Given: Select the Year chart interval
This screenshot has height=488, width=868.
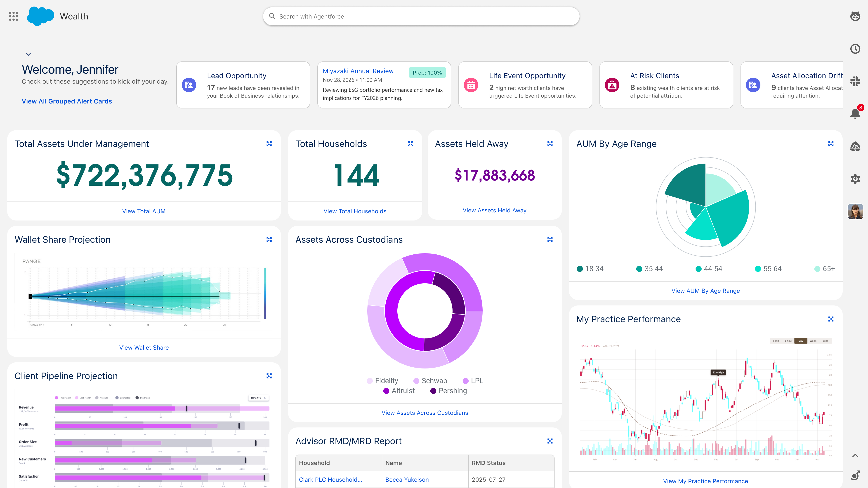Looking at the screenshot, I should 825,341.
